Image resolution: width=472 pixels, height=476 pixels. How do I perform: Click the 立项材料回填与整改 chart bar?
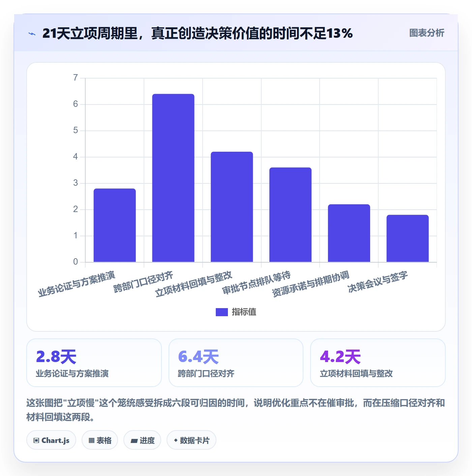tap(232, 207)
